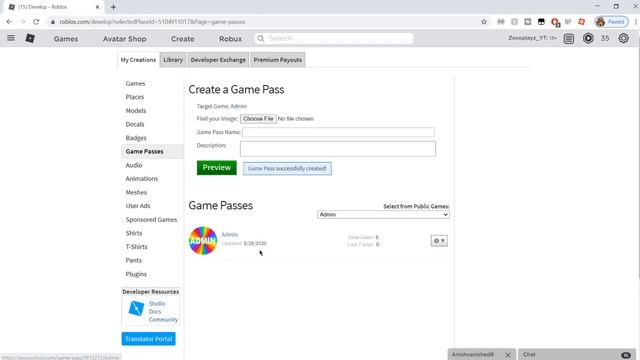Screen dimensions: 640x360
Task: Open the settings gear in navbar
Action: pyautogui.click(x=623, y=38)
